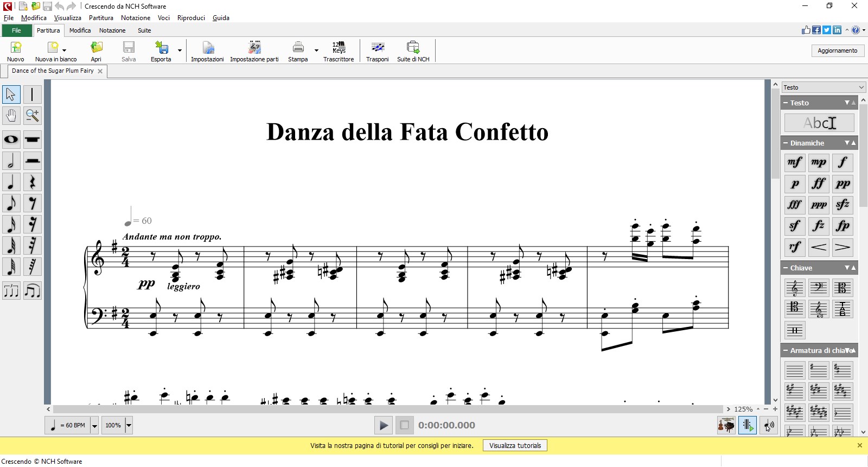Open Suite di NCH
868x467 pixels.
coord(413,51)
